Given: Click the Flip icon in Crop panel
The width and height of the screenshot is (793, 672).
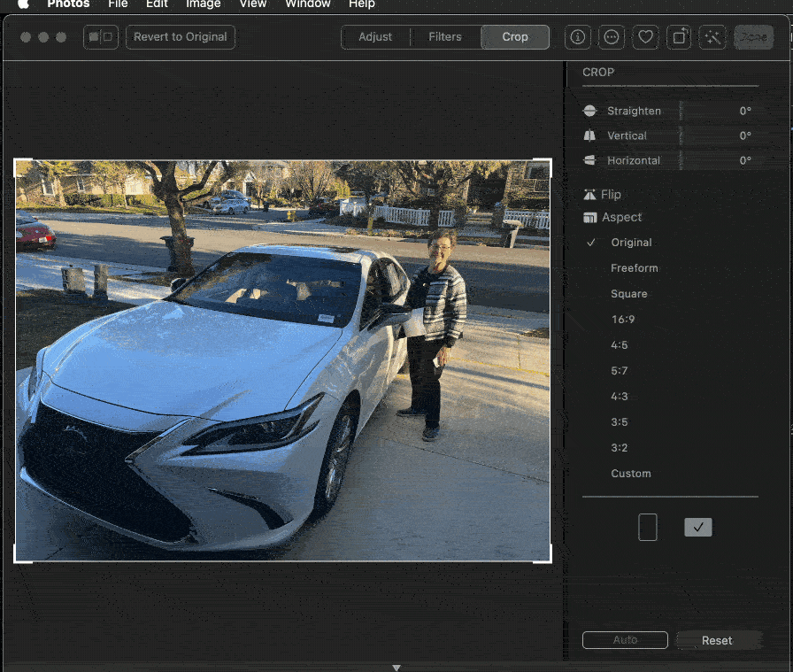Looking at the screenshot, I should [x=590, y=195].
